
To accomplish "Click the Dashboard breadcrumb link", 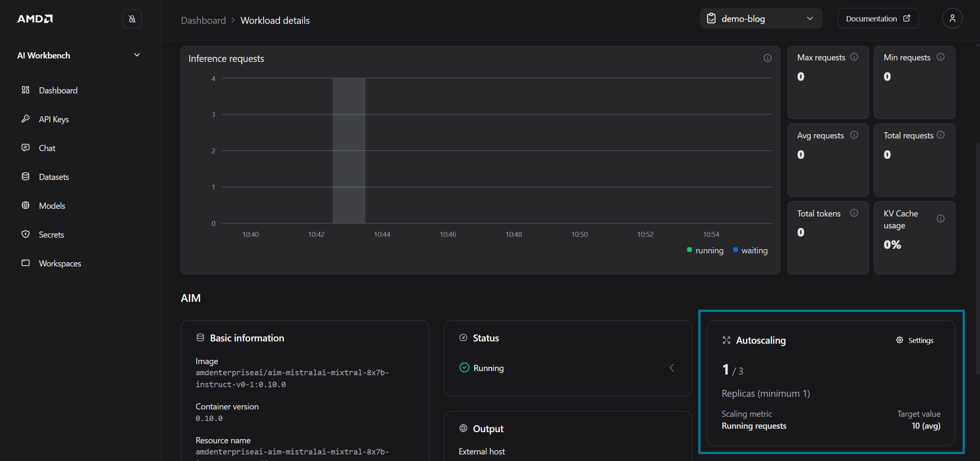I will (x=203, y=20).
